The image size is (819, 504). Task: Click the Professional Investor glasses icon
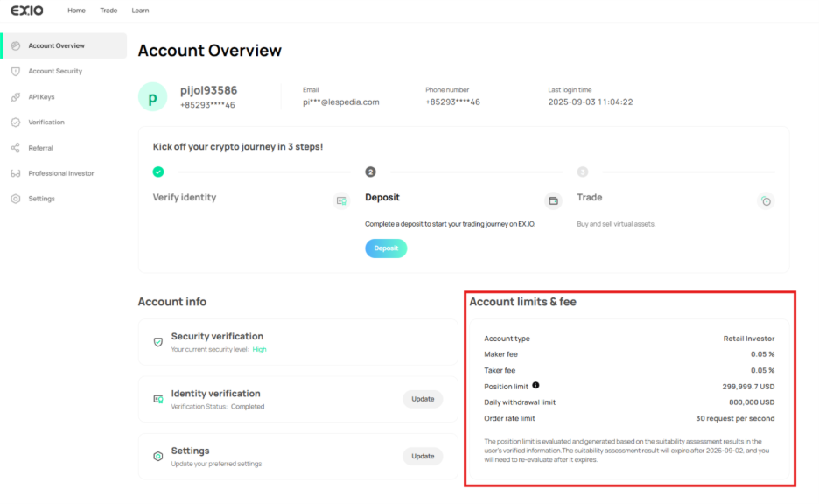coord(16,173)
